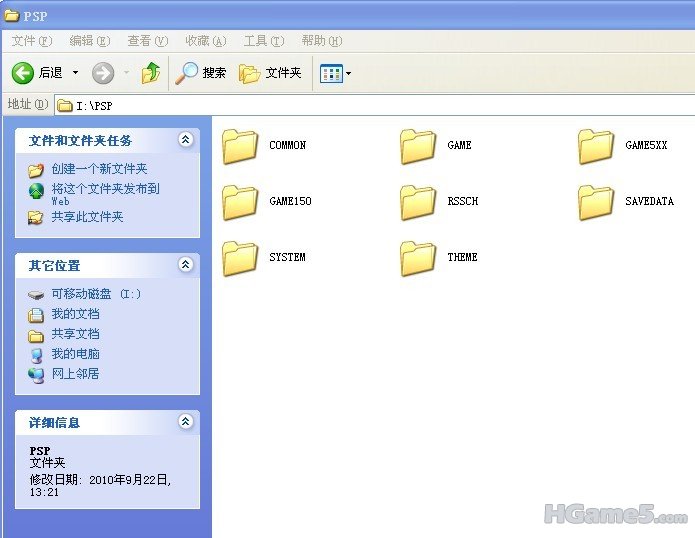Select the SYSTEM folder icon
Screen dimensions: 695x538
point(240,258)
